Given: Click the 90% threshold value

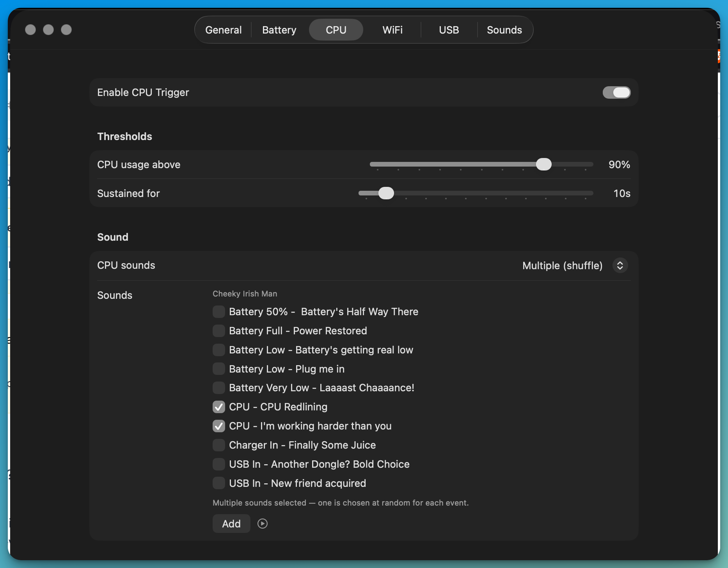Looking at the screenshot, I should coord(619,165).
